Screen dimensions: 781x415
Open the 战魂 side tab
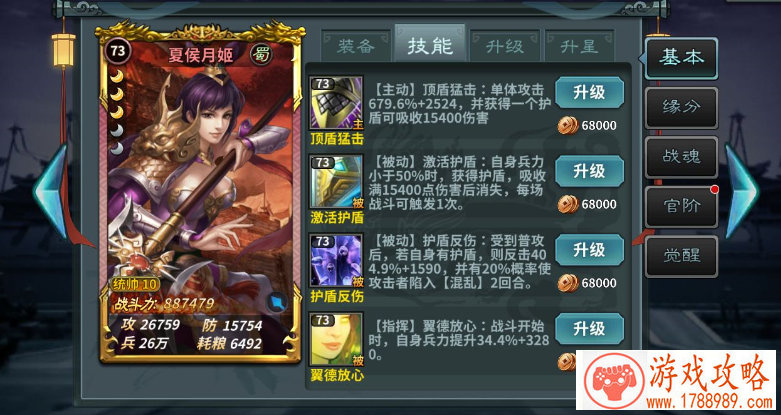pyautogui.click(x=681, y=157)
